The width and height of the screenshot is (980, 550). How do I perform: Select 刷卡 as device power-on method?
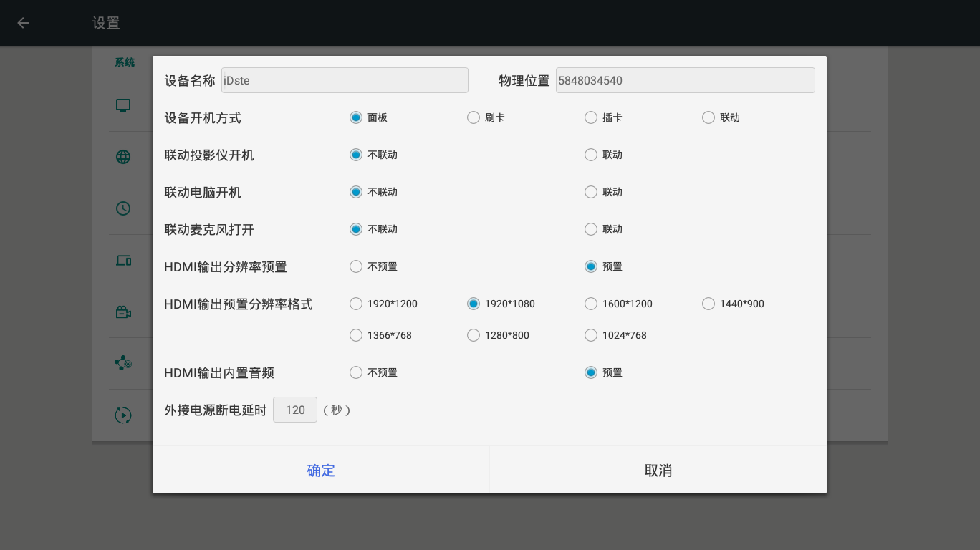pos(474,117)
